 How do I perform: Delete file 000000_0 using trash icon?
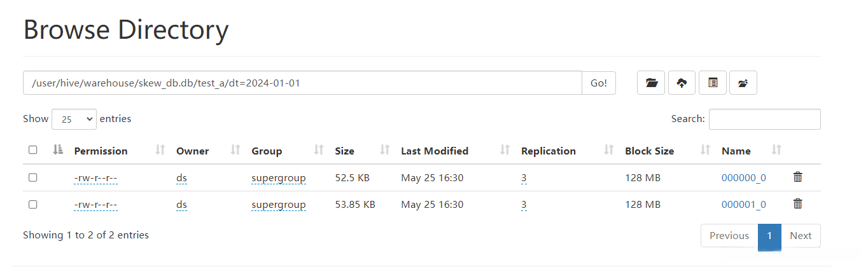[797, 177]
